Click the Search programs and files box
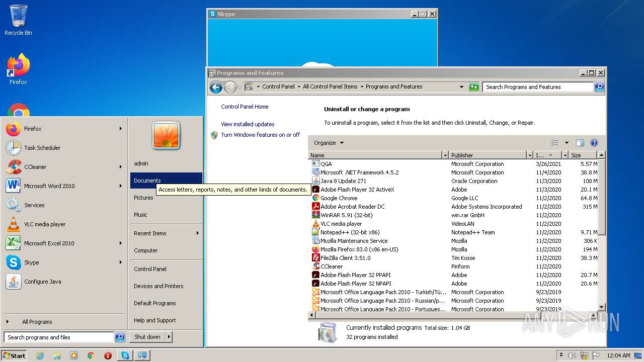The height and width of the screenshot is (362, 644). click(x=59, y=337)
